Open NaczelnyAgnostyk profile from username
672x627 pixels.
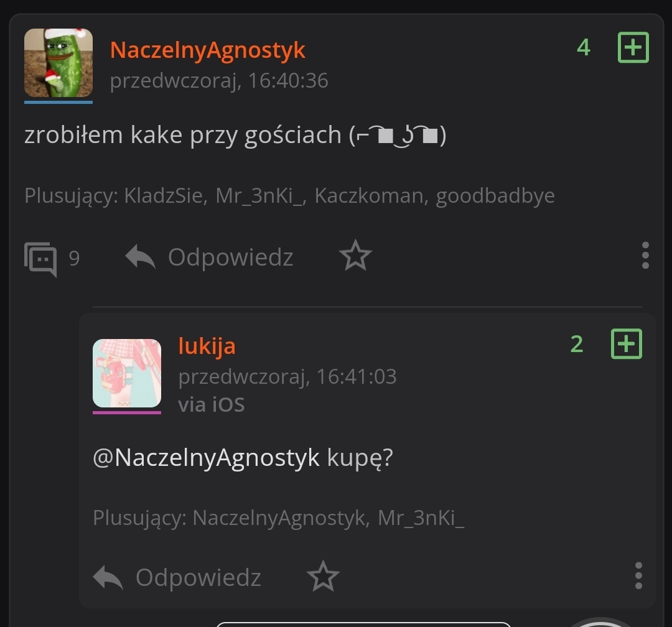coord(207,50)
